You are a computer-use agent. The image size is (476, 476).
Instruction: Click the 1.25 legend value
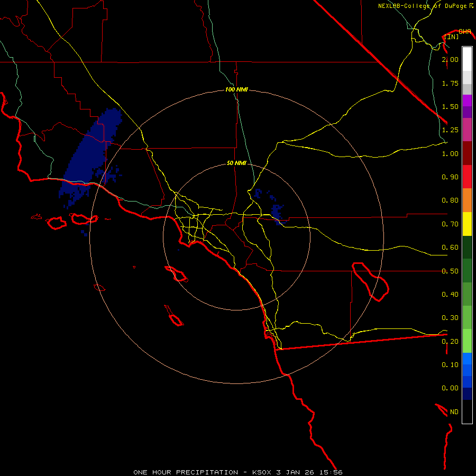tap(450, 130)
